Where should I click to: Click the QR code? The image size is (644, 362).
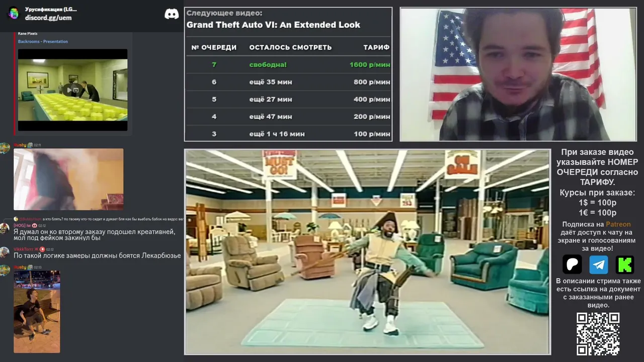click(598, 334)
